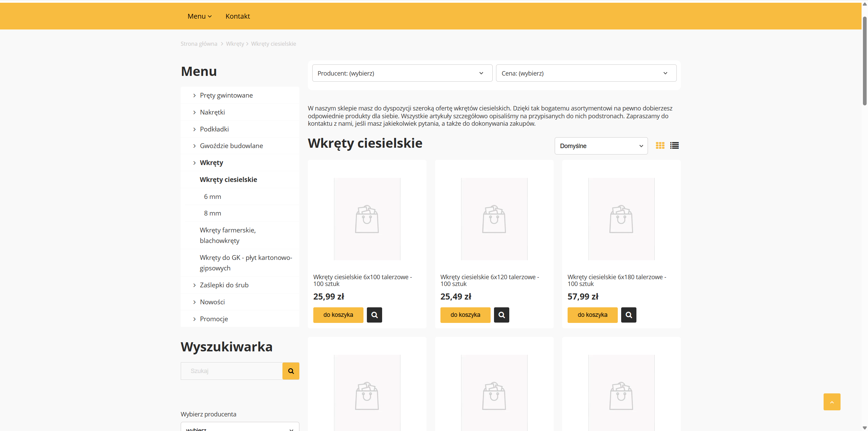This screenshot has height=431, width=868.
Task: Navigate to Strona główna breadcrumb link
Action: 199,43
